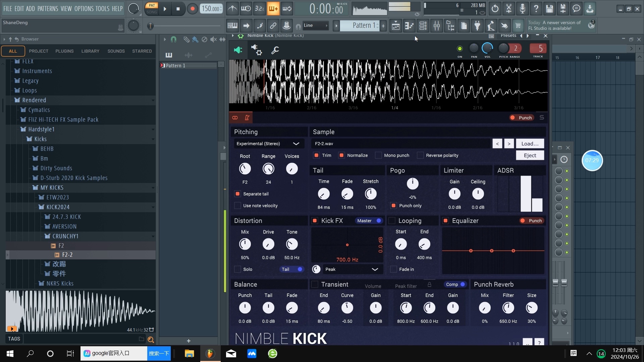This screenshot has height=362, width=644.
Task: Open the Kick FX Peak filter type dropdown
Action: (x=353, y=269)
